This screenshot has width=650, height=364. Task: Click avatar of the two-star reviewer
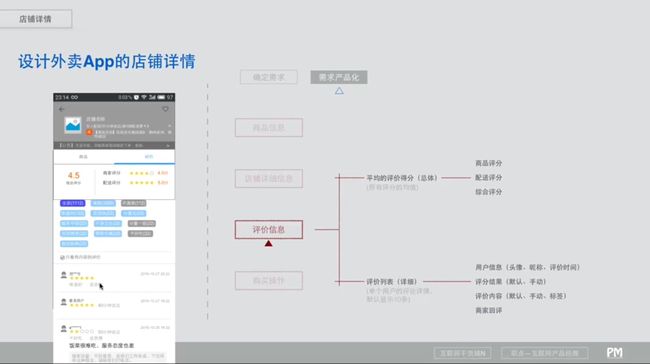click(x=64, y=329)
